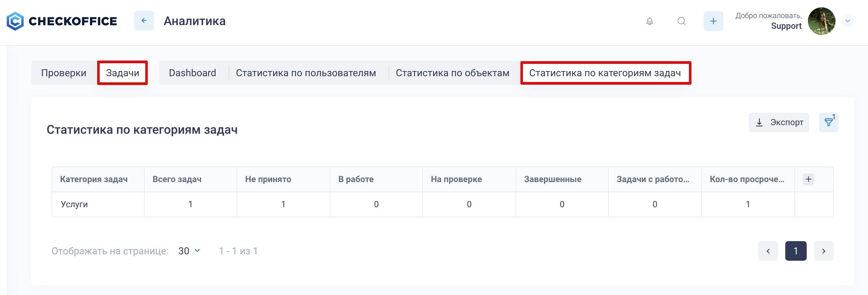Switch to the Проверки tab

(64, 73)
